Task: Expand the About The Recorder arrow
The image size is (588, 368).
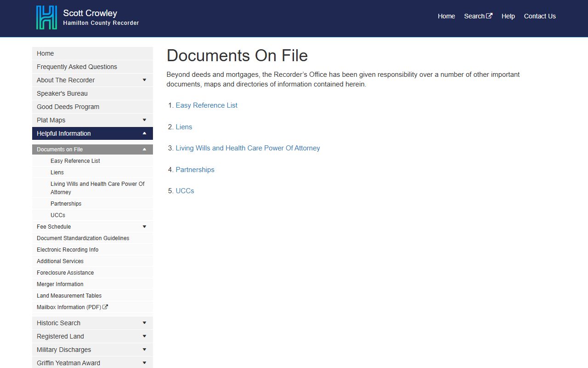Action: (x=144, y=80)
